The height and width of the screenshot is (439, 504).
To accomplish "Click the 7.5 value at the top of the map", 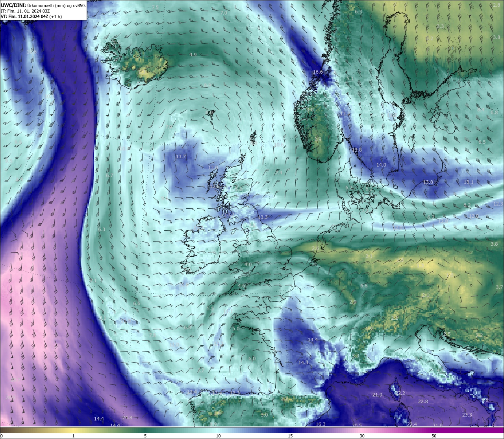I will [x=155, y=7].
